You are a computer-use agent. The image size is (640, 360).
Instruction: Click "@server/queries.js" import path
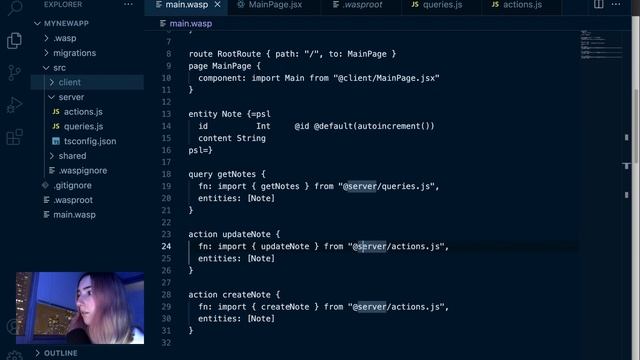pyautogui.click(x=386, y=186)
